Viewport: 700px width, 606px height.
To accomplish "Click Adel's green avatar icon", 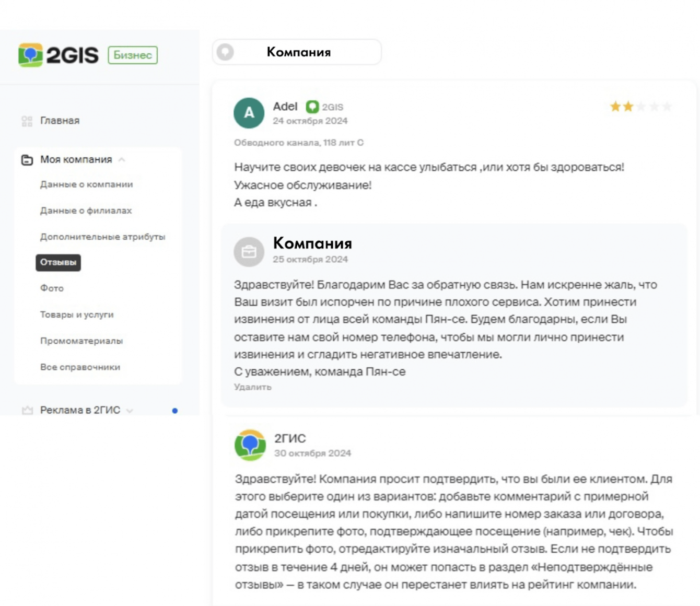I will pyautogui.click(x=249, y=113).
